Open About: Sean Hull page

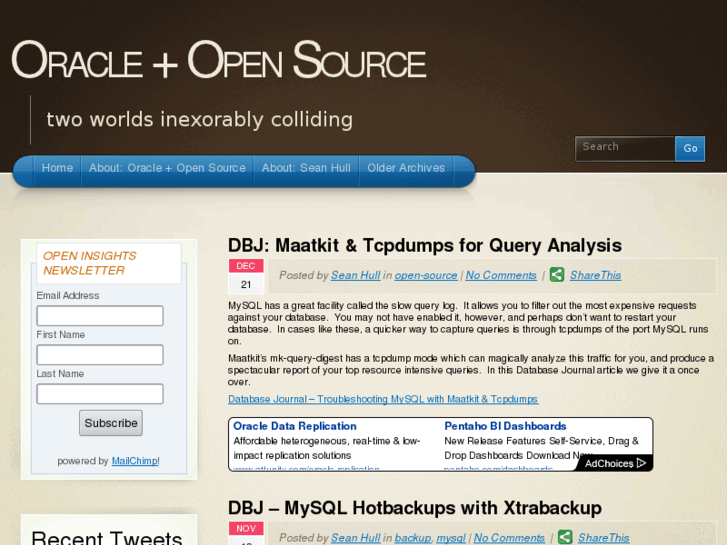pyautogui.click(x=306, y=168)
